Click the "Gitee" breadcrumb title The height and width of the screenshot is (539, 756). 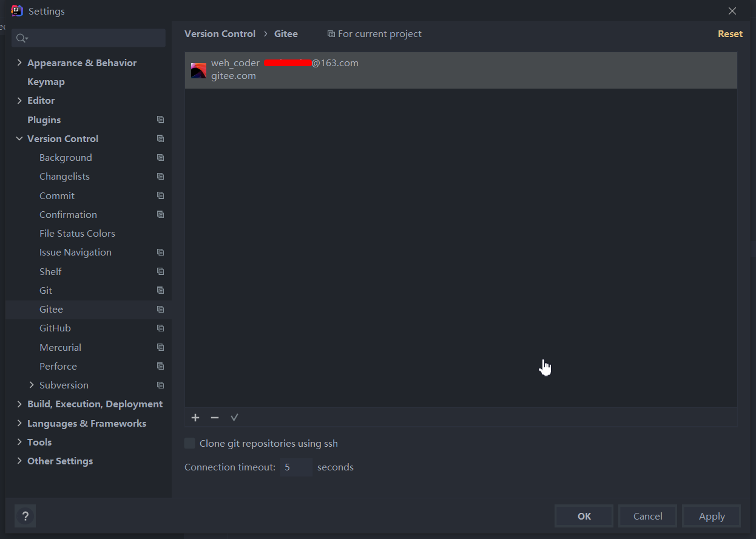(x=286, y=34)
